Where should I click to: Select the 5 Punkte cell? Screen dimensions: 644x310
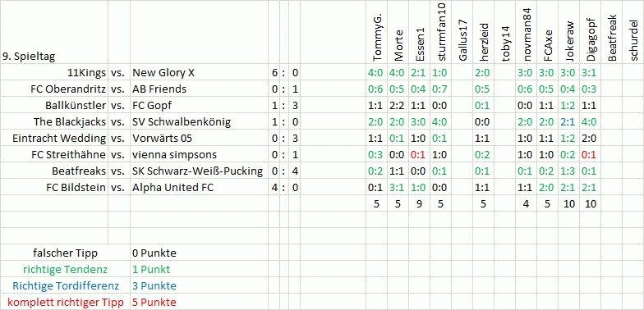199,302
